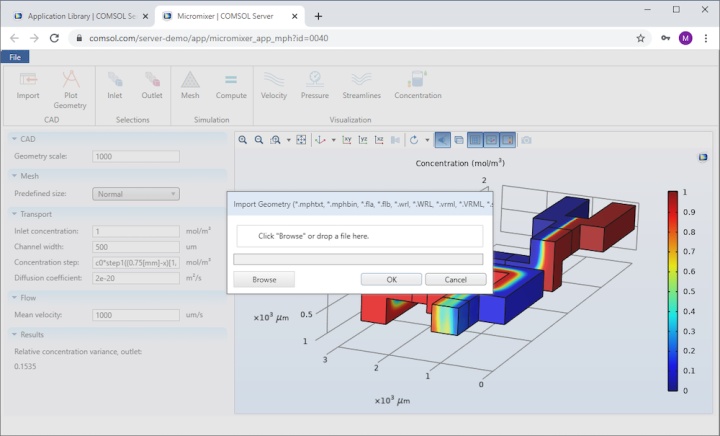Select the Inlet selection icon
Viewport: 720px width, 436px height.
tap(115, 79)
